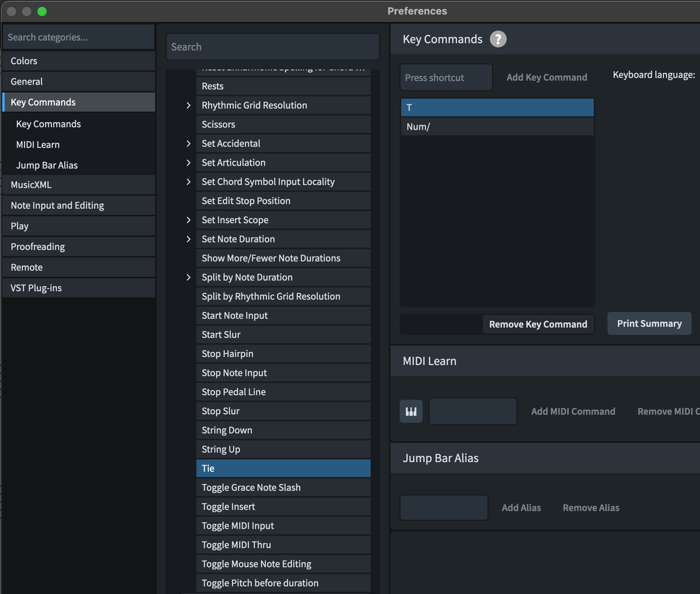Expand the Split by Note Duration group

pos(188,277)
